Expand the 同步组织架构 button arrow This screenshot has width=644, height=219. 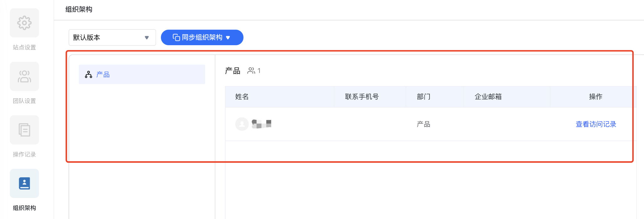pos(228,38)
